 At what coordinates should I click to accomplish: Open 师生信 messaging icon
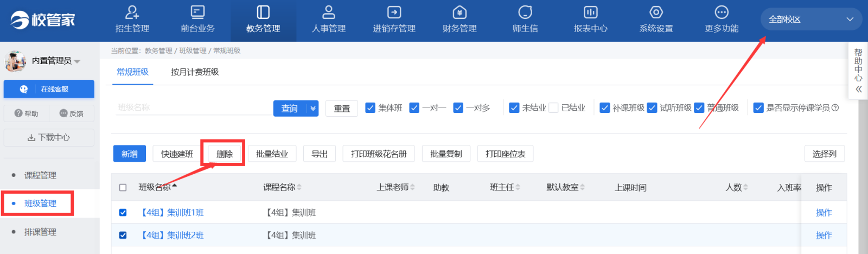[x=525, y=12]
